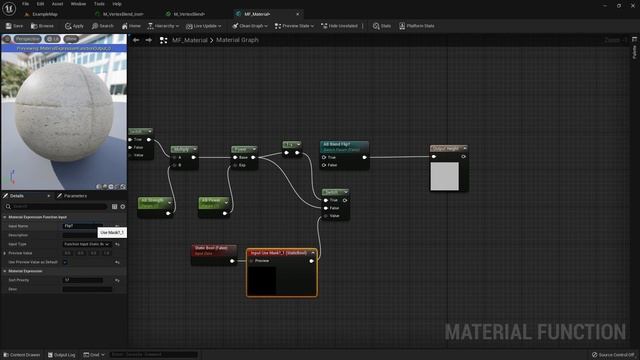640x360 pixels.
Task: Reset Use Preview Value as Default arrow
Action: click(x=118, y=262)
